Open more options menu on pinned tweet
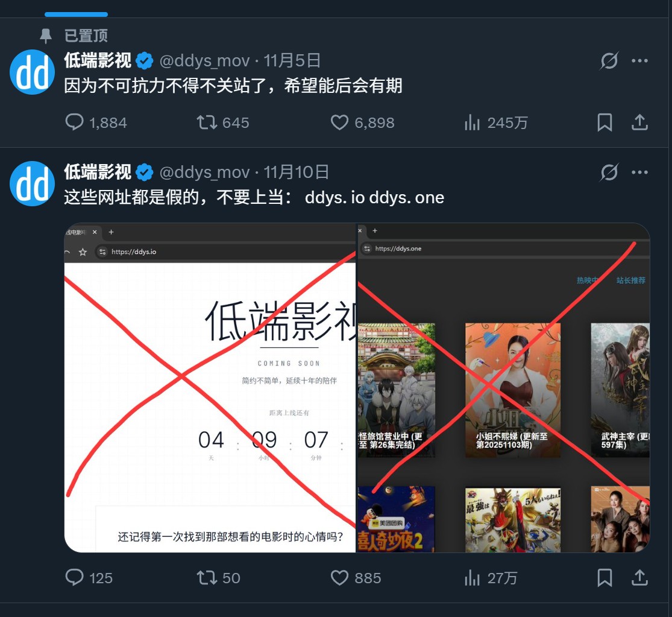This screenshot has width=672, height=617. (x=640, y=60)
